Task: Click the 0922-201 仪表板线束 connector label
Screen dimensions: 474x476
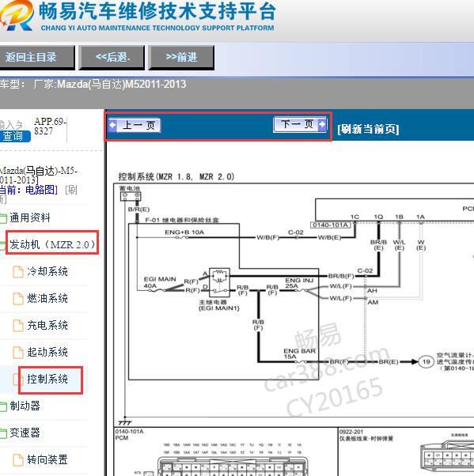Action: coord(366,435)
